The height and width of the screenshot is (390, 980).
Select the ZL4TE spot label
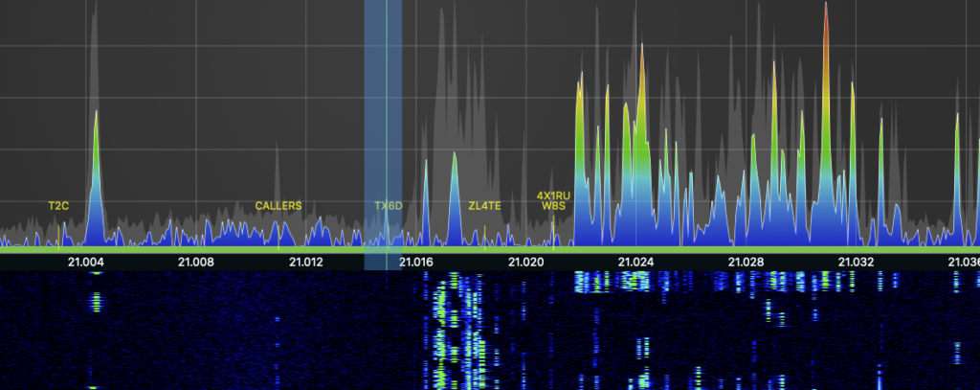coord(484,205)
